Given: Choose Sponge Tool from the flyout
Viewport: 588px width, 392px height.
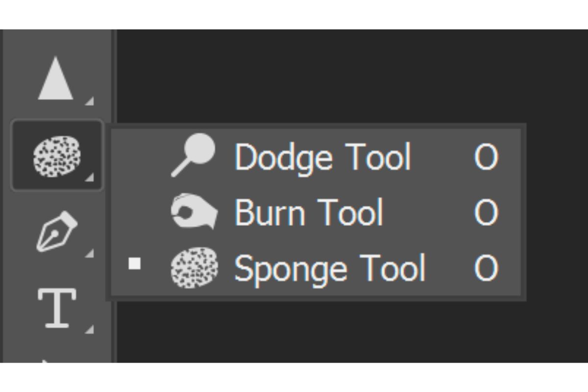Looking at the screenshot, I should click(x=316, y=269).
